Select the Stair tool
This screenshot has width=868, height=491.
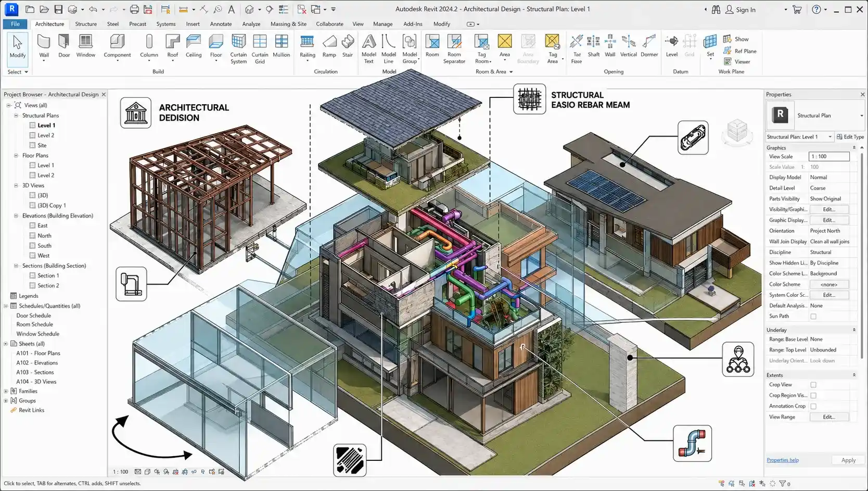tap(348, 46)
